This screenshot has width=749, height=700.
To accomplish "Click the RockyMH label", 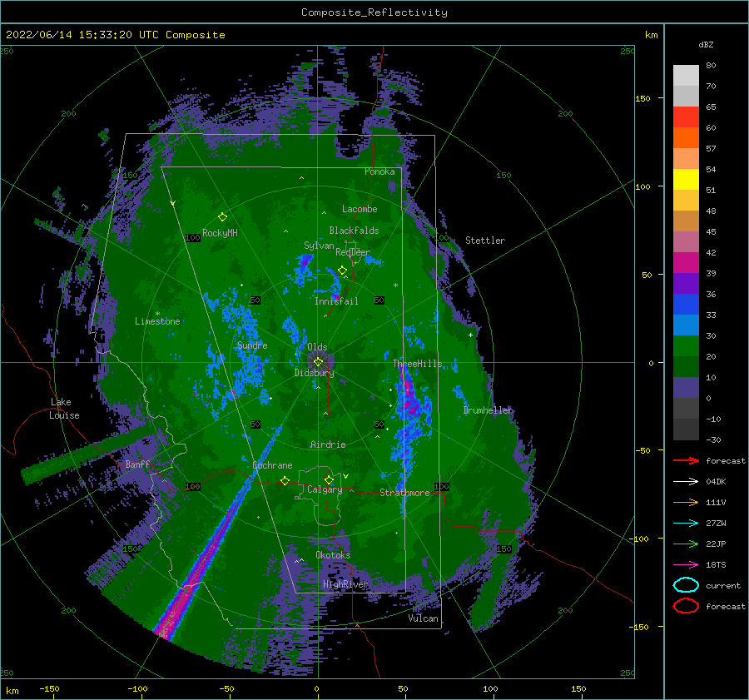I will coord(220,233).
